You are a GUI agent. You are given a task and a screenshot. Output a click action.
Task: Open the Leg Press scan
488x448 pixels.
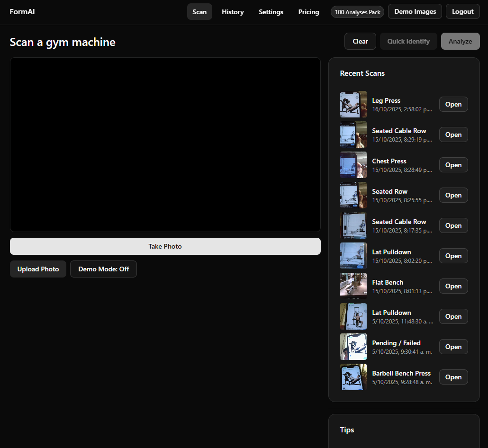453,104
